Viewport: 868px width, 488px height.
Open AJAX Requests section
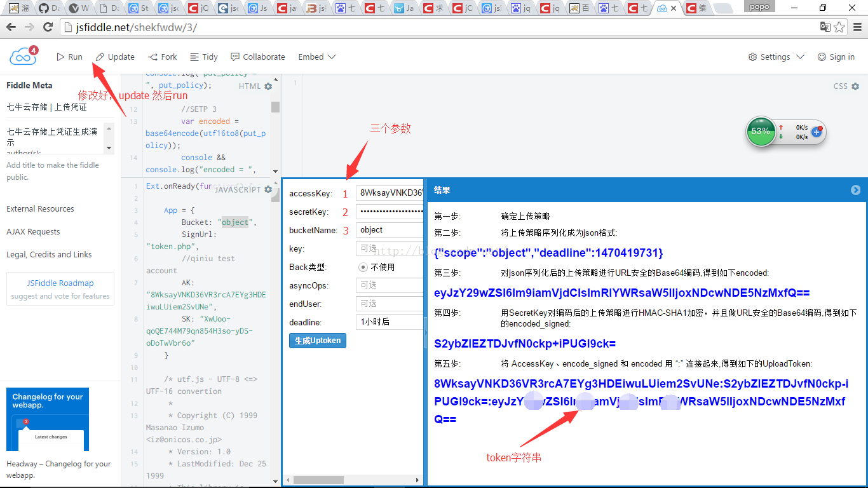(33, 232)
